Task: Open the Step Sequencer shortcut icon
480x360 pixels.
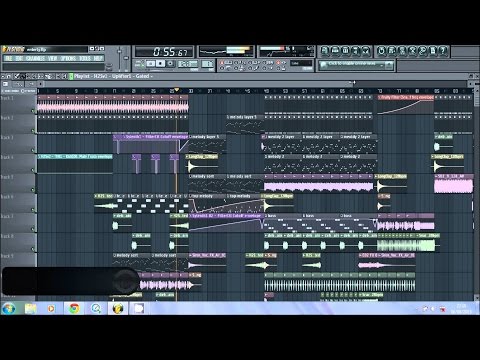Action: (335, 51)
